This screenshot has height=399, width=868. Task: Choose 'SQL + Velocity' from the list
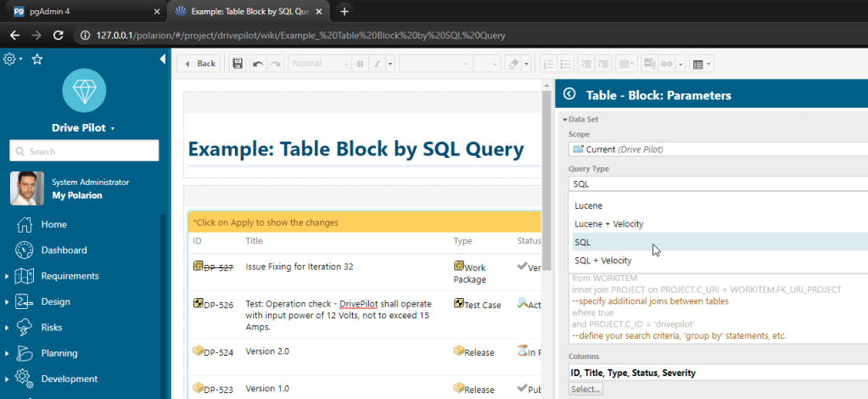[602, 261]
